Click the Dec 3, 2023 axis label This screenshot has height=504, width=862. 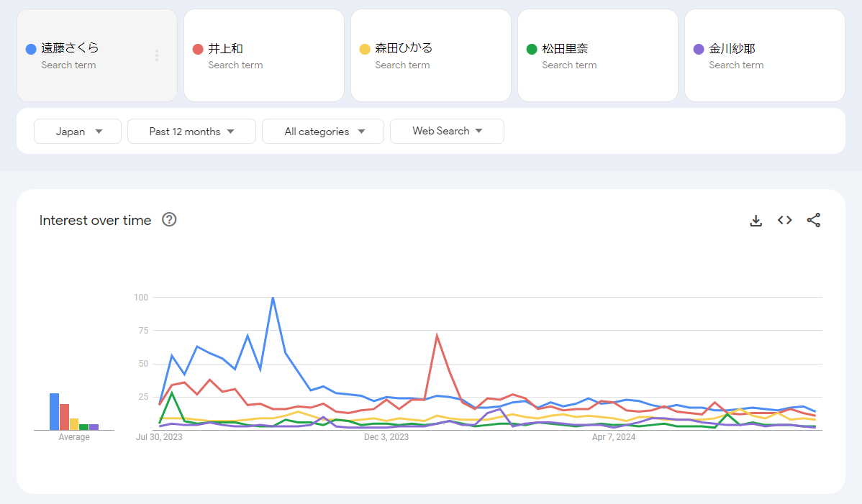coord(386,437)
